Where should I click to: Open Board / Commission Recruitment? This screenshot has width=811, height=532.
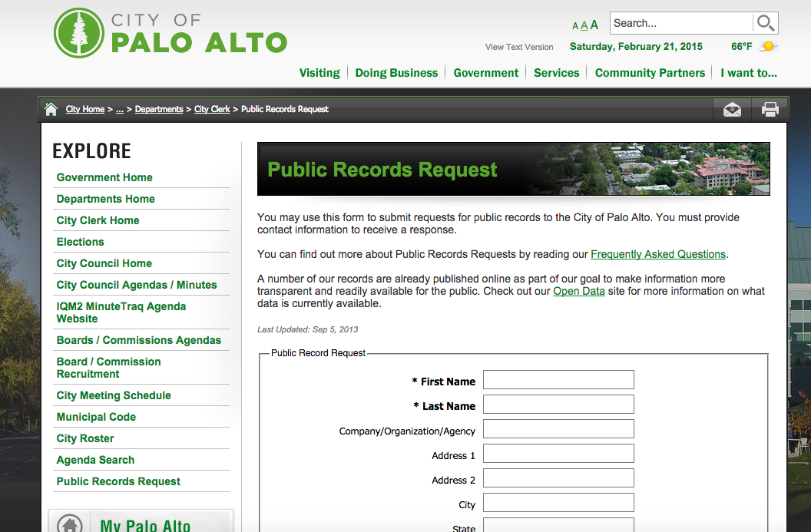(108, 368)
